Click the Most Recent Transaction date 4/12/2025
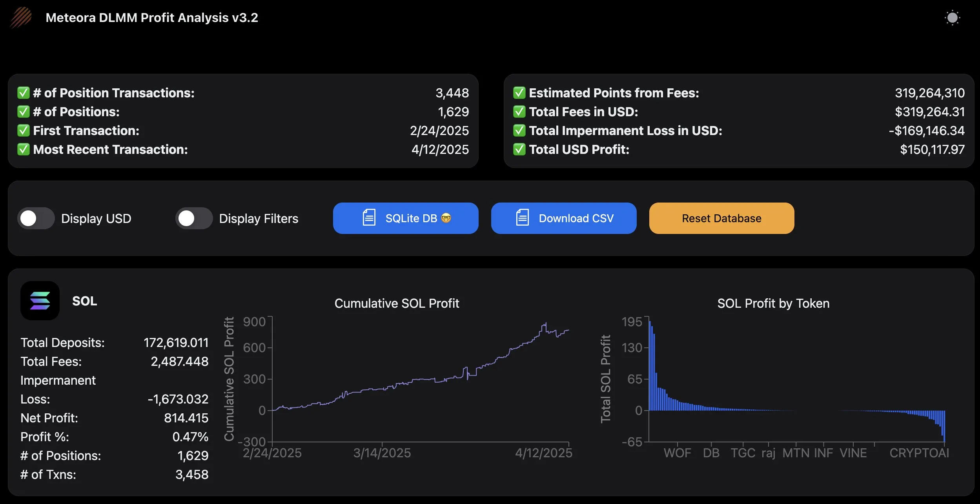This screenshot has height=504, width=980. [x=440, y=149]
